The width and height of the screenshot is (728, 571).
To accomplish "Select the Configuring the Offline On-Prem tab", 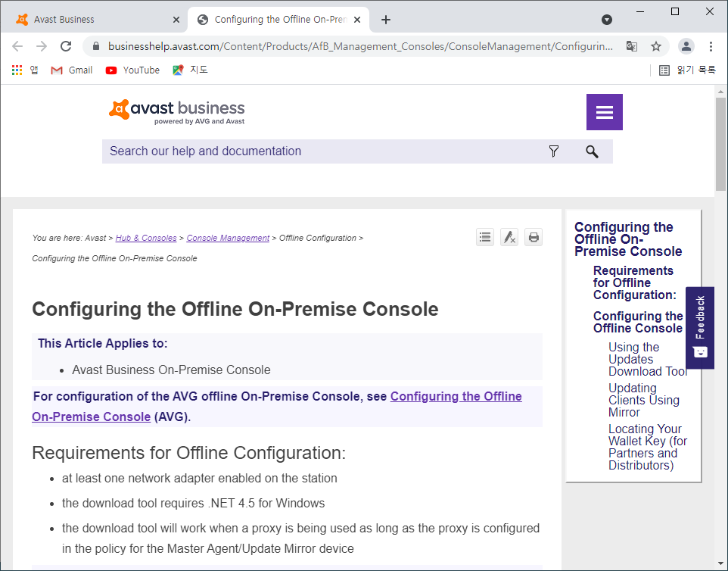I will tap(278, 20).
